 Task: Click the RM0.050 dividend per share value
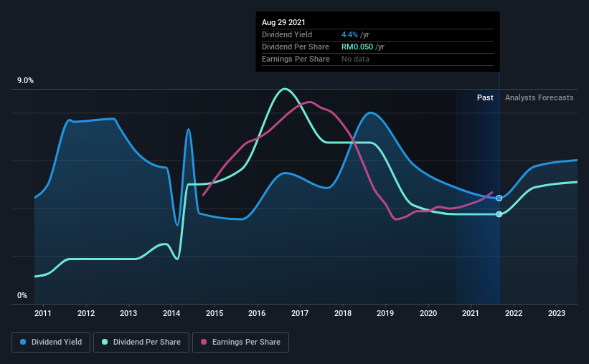[x=357, y=47]
